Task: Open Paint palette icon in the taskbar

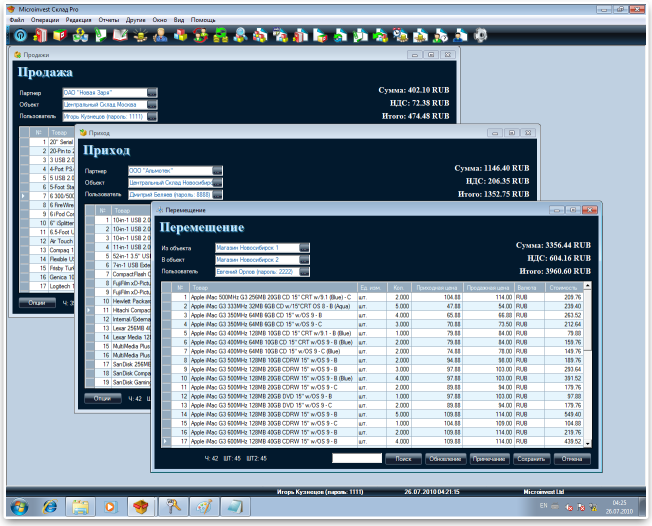Action: (x=204, y=507)
